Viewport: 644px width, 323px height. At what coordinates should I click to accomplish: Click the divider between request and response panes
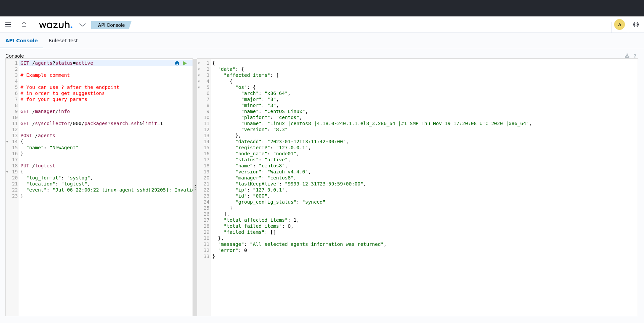(195, 188)
